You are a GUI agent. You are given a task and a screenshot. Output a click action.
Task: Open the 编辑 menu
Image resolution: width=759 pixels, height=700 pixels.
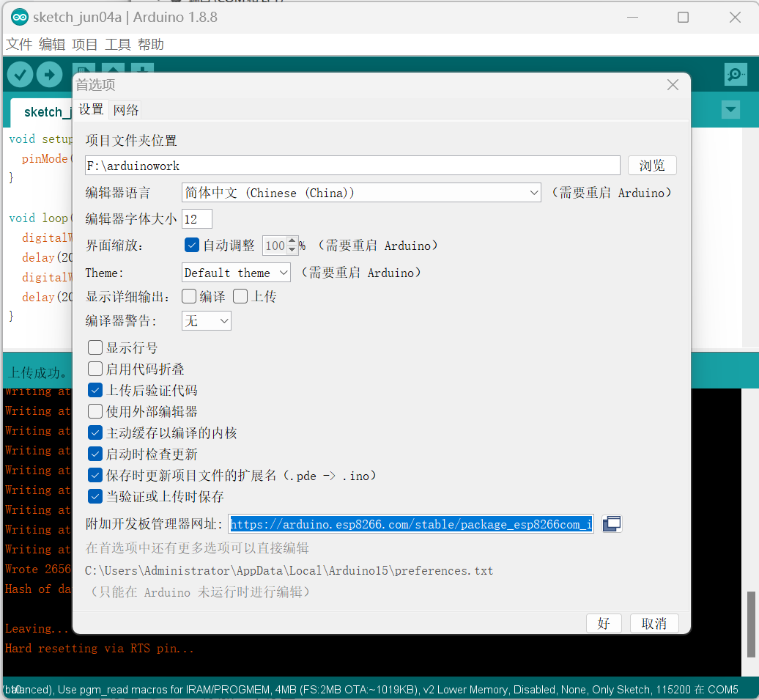pyautogui.click(x=52, y=45)
